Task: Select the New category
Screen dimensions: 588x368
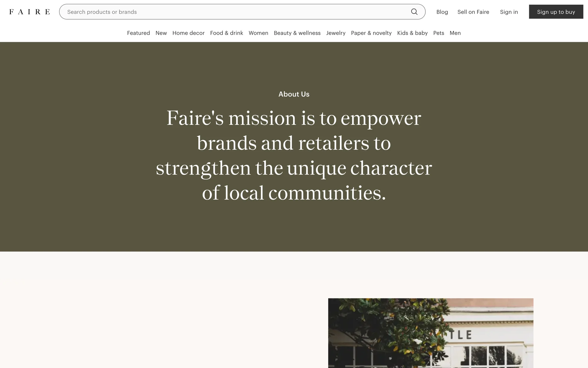Action: [x=161, y=33]
